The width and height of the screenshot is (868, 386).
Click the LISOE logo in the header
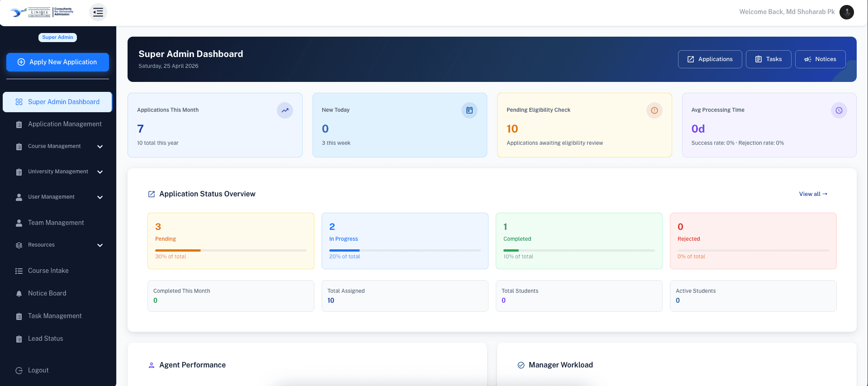[42, 12]
